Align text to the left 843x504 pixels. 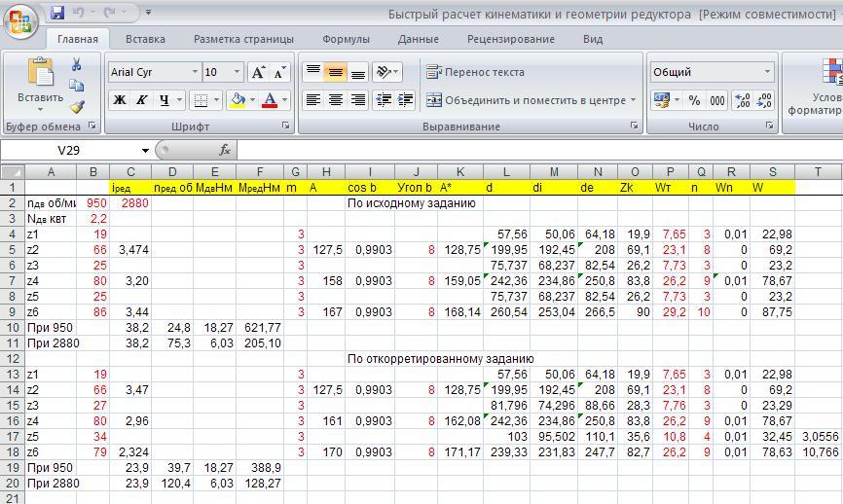click(312, 100)
